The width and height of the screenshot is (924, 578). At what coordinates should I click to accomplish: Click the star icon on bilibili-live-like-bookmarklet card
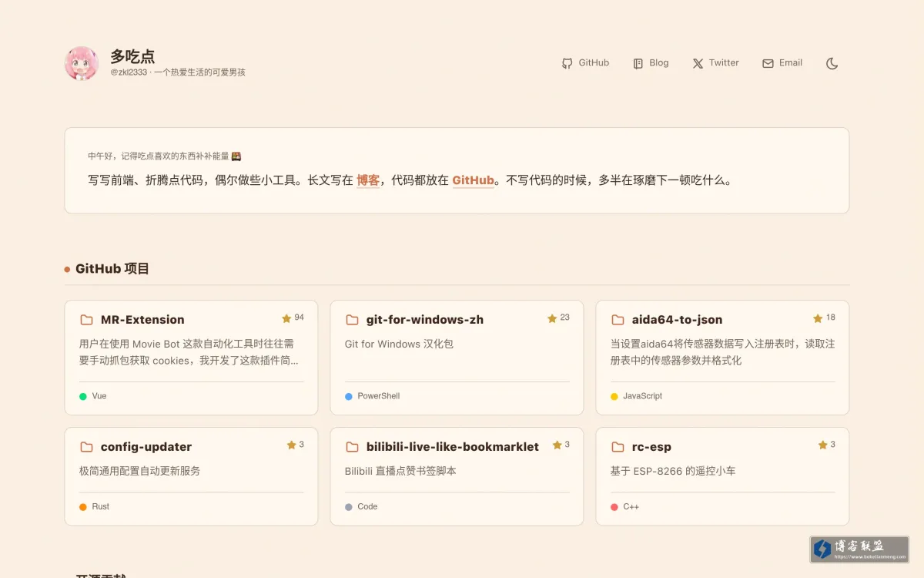557,445
